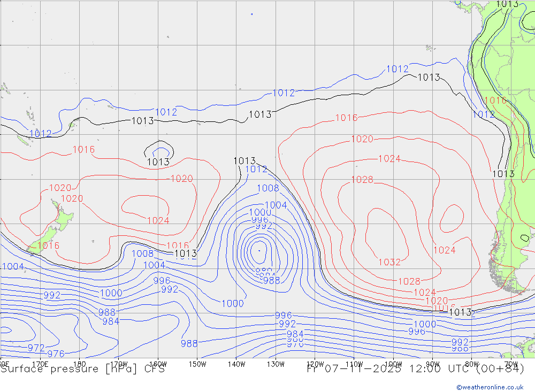The height and width of the screenshot is (392, 535).
Task: Select the 1032 high-pressure center label
Action: (x=389, y=262)
